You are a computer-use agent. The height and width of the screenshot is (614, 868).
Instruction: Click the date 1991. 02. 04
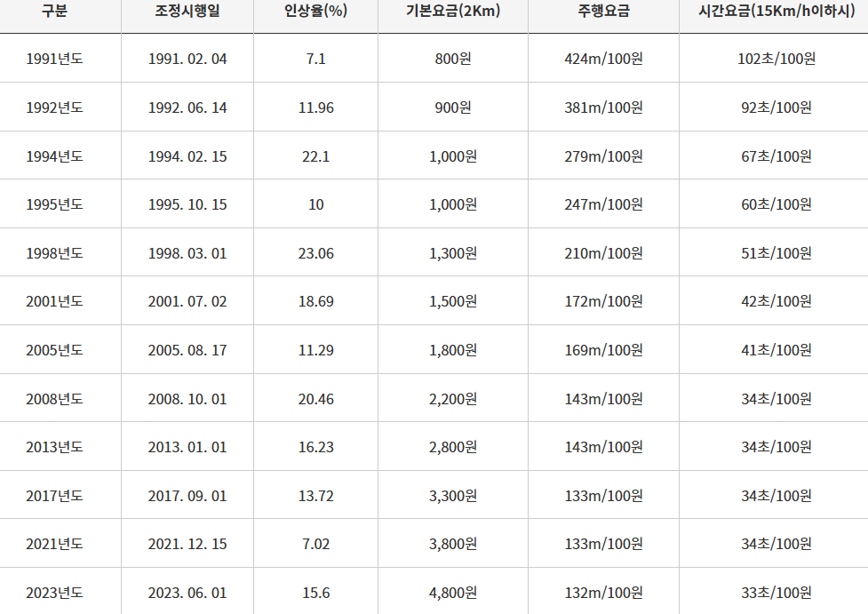(187, 59)
